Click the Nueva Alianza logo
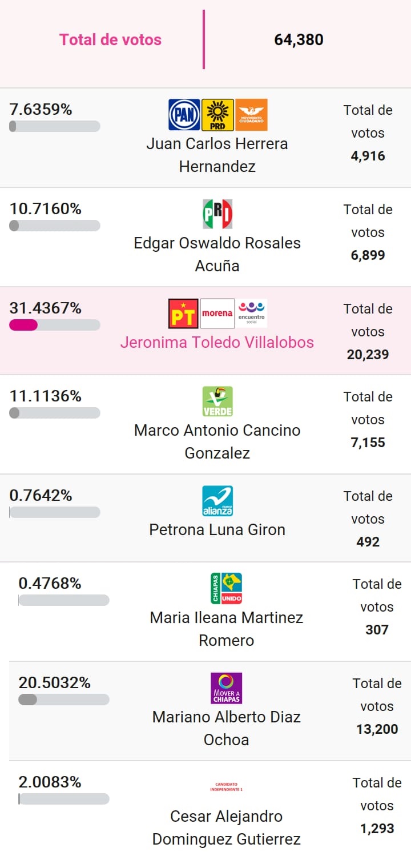Viewport: 411px width, 868px height. coord(217,501)
